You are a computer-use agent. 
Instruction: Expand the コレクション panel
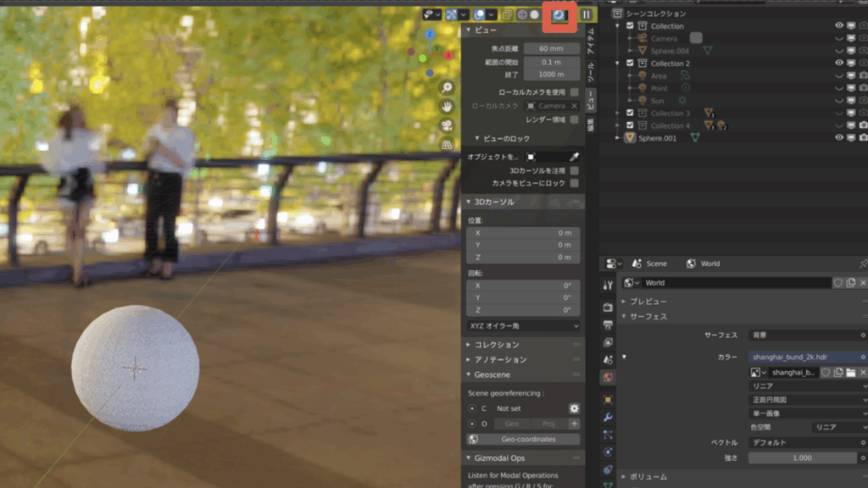496,345
